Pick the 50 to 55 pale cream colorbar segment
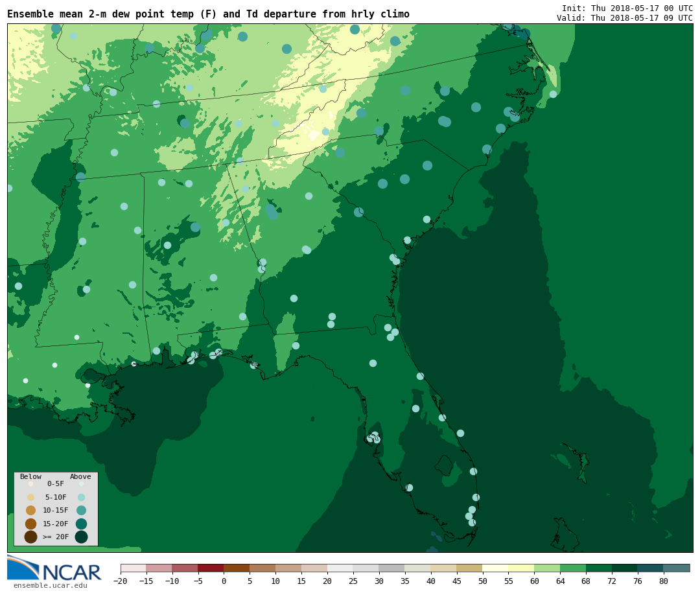 click(x=496, y=568)
